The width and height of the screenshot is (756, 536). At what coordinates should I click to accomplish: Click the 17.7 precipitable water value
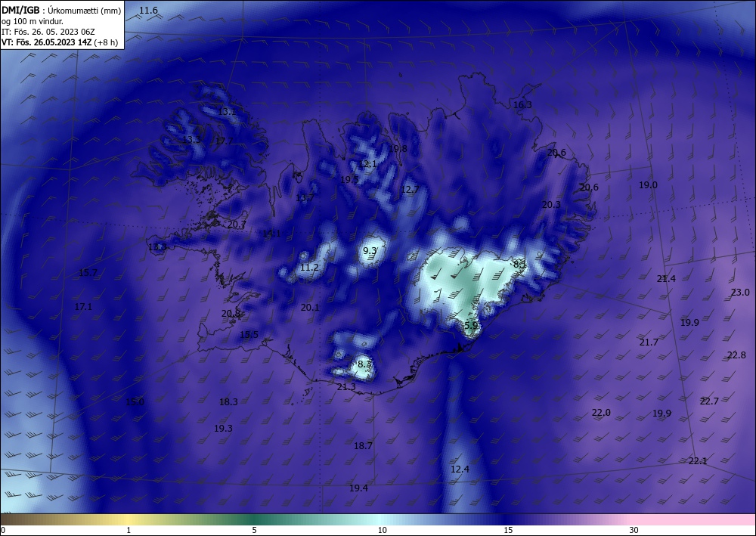[224, 141]
